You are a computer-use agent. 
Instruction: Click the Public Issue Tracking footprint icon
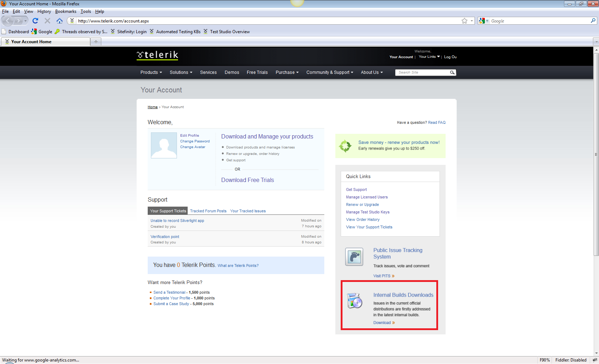(x=354, y=257)
